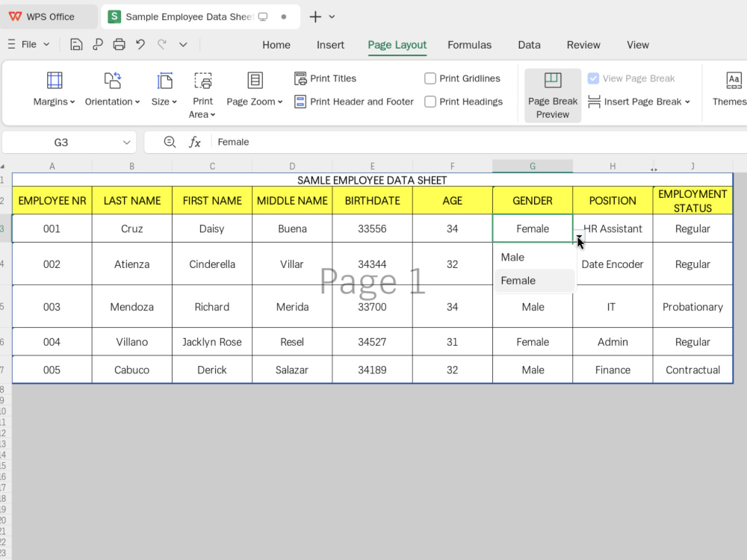Click the EMPLOYMENT STATUS header cell
This screenshot has height=560, width=747.
pyautogui.click(x=692, y=200)
